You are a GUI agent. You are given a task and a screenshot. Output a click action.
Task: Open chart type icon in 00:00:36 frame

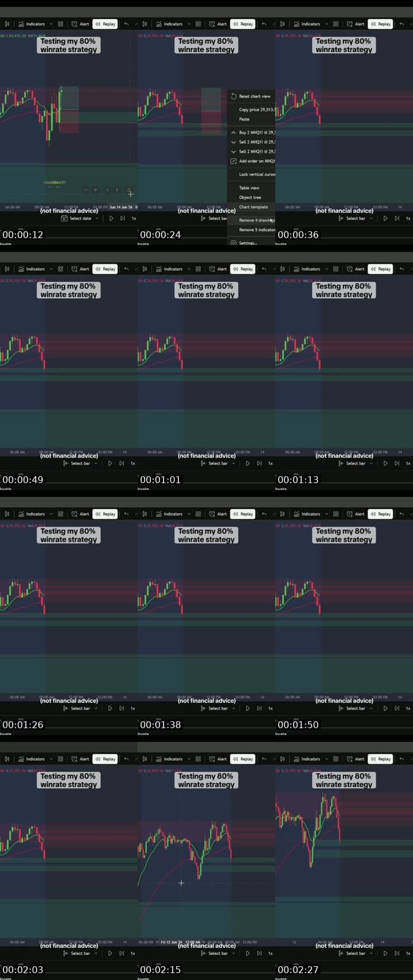click(282, 24)
